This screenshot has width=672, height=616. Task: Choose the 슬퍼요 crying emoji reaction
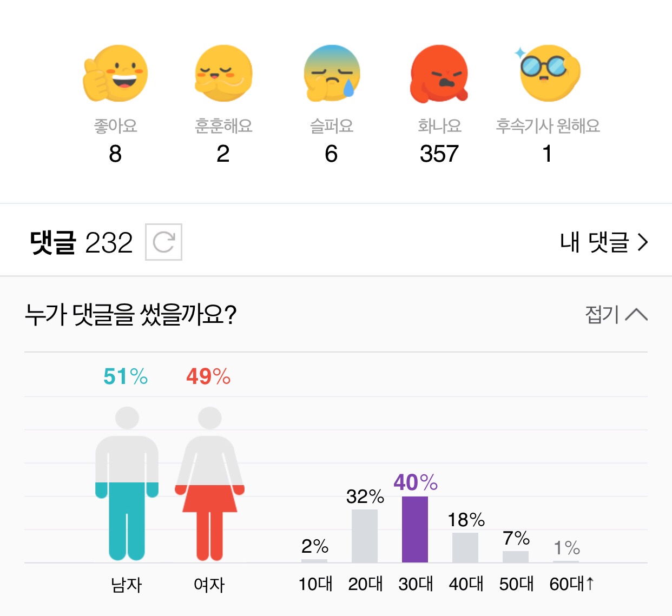pos(332,74)
